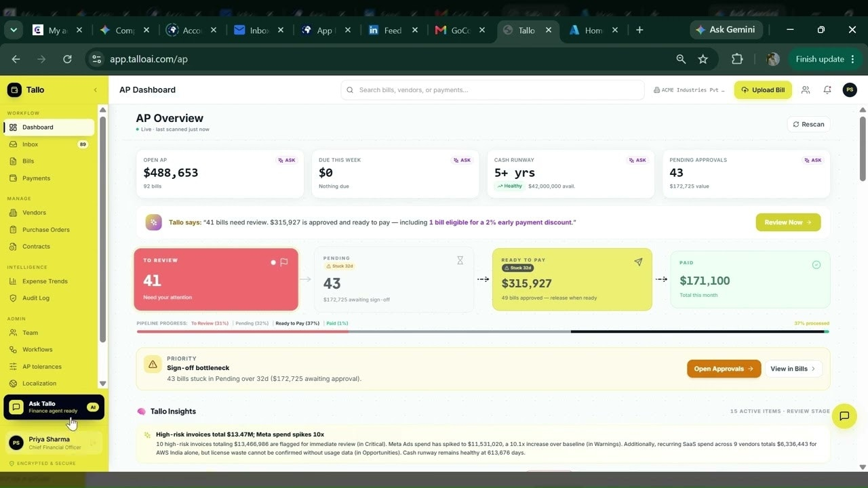Click the search bills input field
Viewport: 868px width, 488px height.
click(492, 90)
